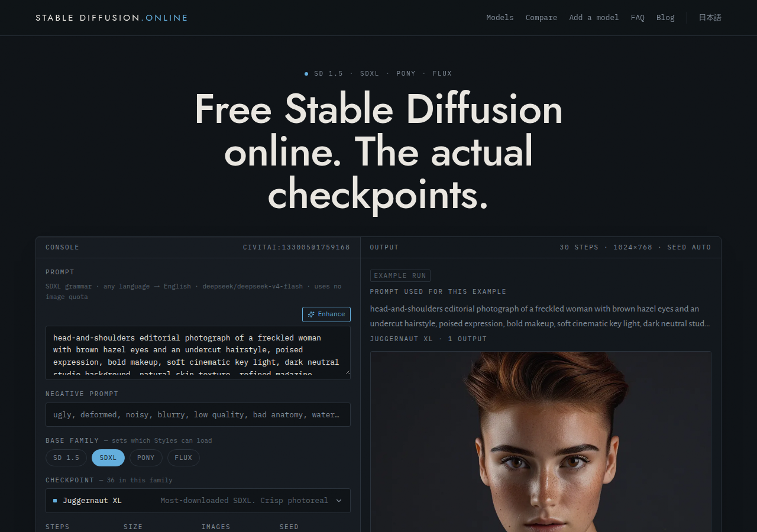Open the FAQ page
The width and height of the screenshot is (757, 532).
tap(638, 18)
